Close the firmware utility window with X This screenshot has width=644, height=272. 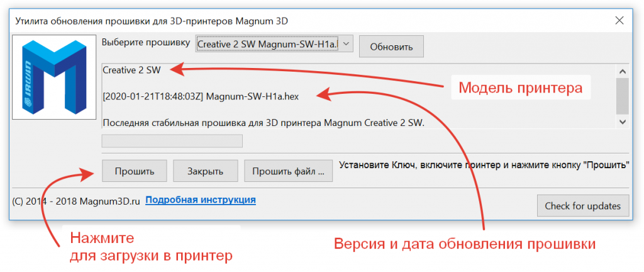(x=618, y=21)
